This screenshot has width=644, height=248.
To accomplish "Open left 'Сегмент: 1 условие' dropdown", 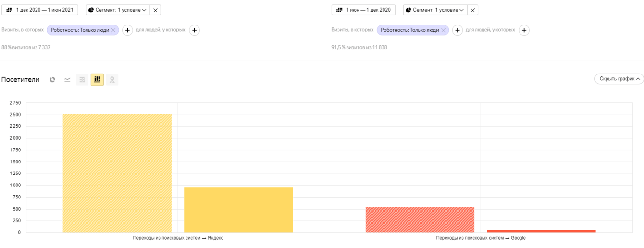I will tap(118, 10).
